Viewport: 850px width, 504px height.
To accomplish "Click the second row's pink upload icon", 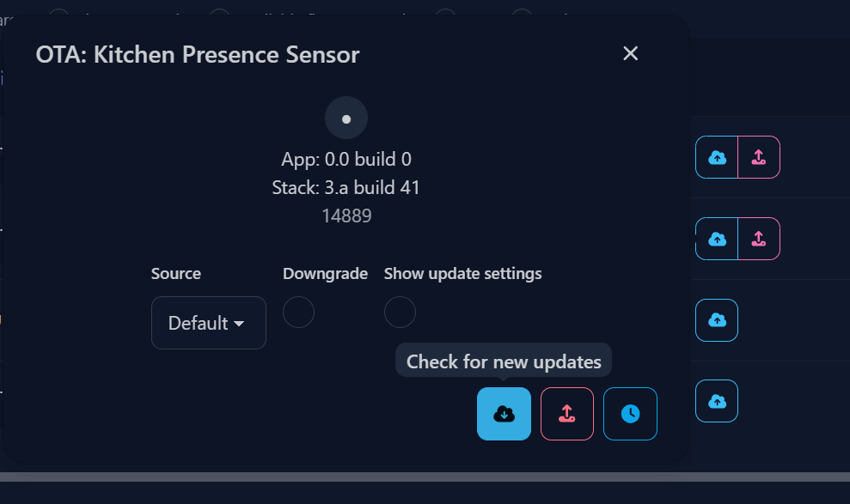I will pyautogui.click(x=759, y=239).
